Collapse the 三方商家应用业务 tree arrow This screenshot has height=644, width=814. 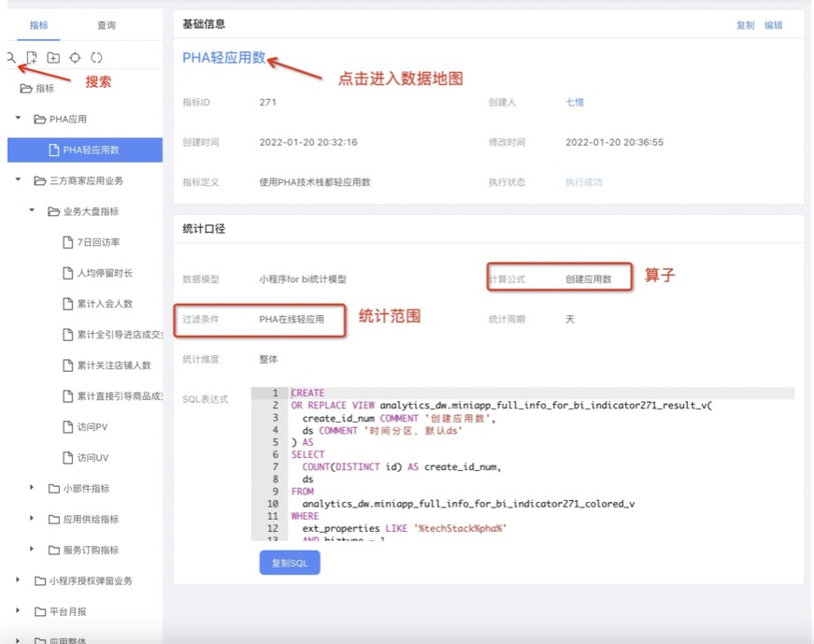click(18, 179)
